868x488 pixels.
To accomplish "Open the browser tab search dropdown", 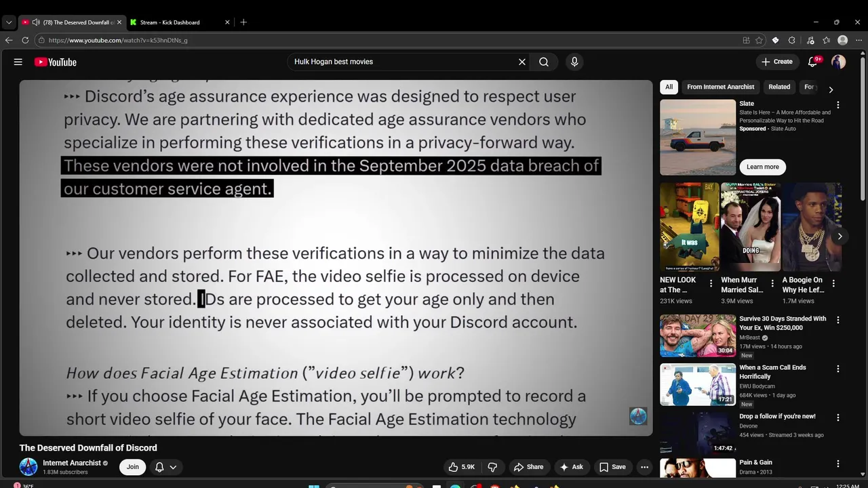I will pos(9,22).
